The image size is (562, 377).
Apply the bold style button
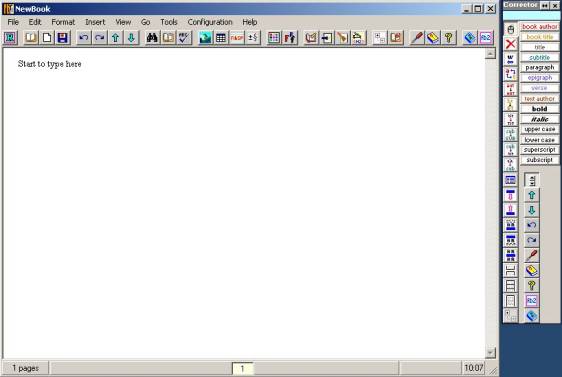[539, 109]
